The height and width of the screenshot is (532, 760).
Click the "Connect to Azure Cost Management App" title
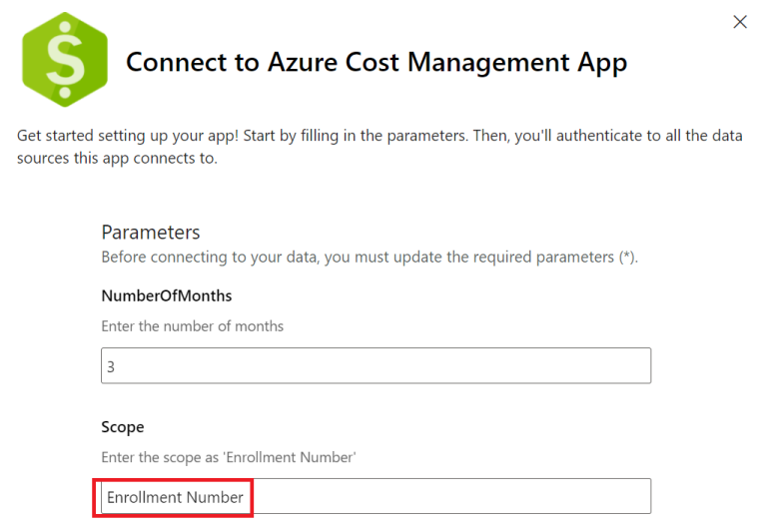pos(377,63)
